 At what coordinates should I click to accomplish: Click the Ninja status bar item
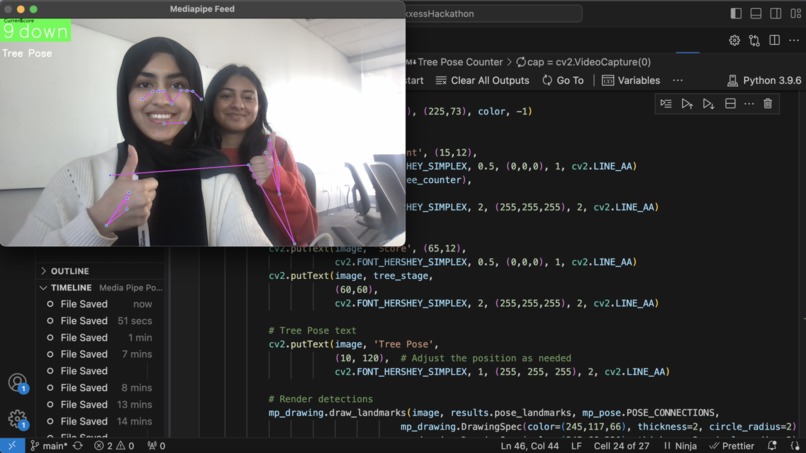coord(680,446)
